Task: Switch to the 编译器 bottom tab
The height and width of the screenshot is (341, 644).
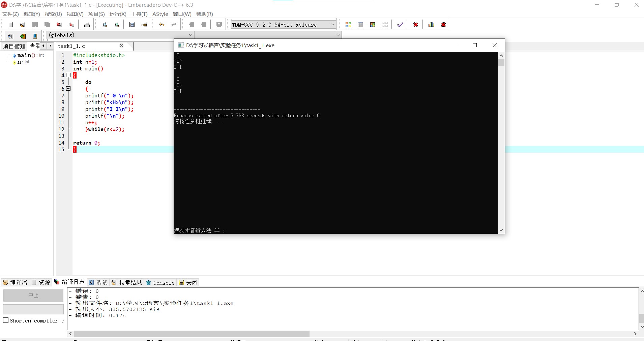Action: [15, 282]
